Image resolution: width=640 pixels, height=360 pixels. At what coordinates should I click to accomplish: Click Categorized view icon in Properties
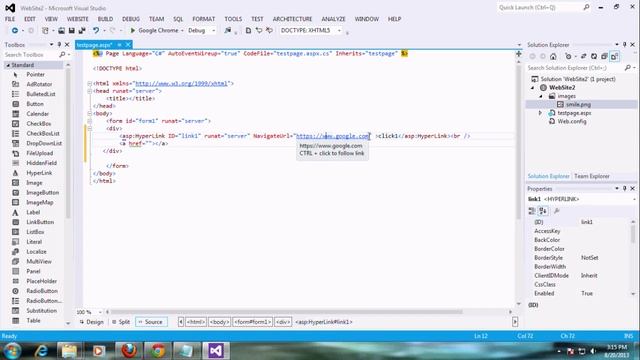(x=532, y=211)
